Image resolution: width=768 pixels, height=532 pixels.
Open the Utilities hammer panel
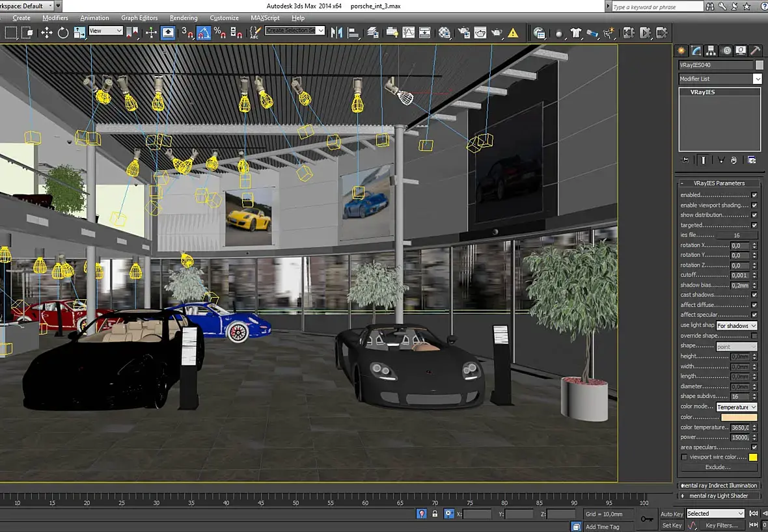pos(755,51)
